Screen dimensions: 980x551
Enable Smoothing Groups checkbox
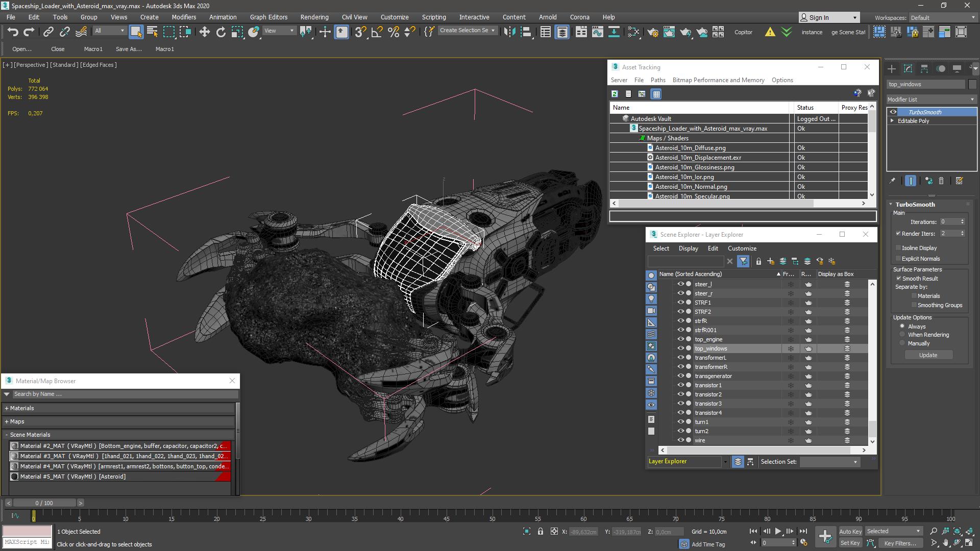914,305
